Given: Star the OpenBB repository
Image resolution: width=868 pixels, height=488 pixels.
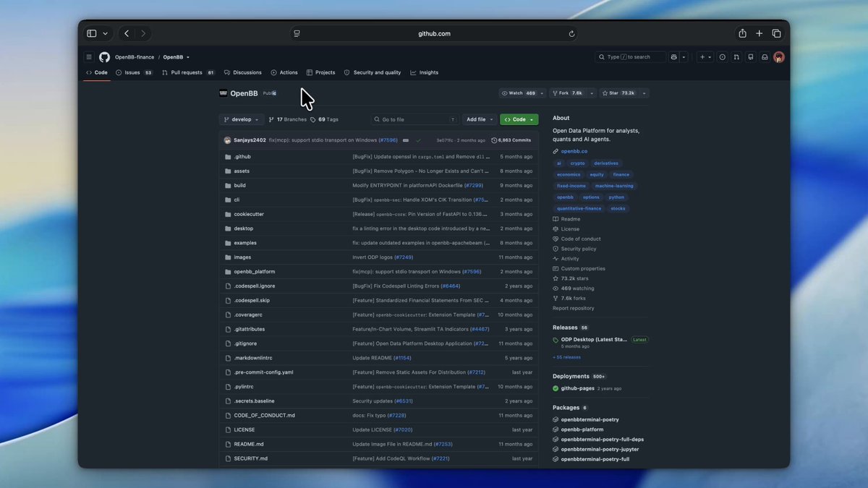Looking at the screenshot, I should click(x=618, y=93).
